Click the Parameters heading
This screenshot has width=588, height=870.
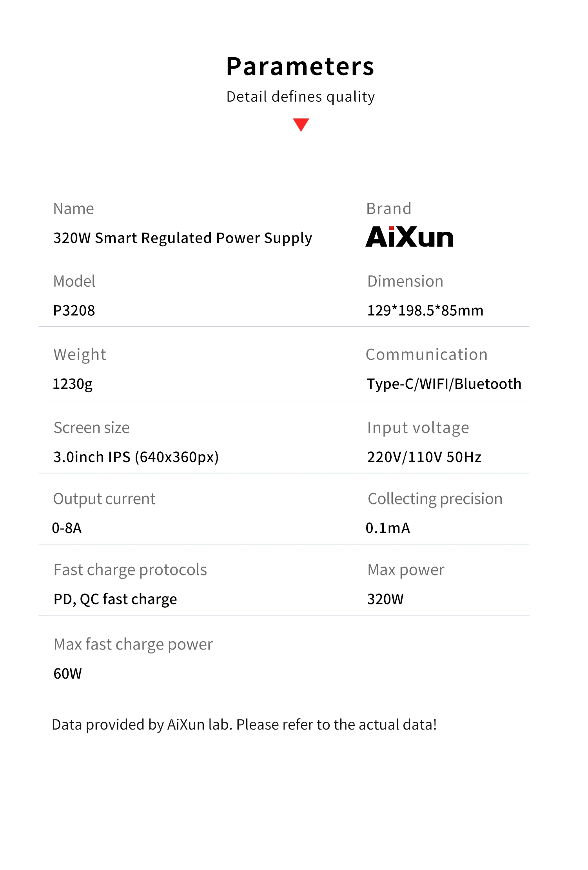coord(300,66)
